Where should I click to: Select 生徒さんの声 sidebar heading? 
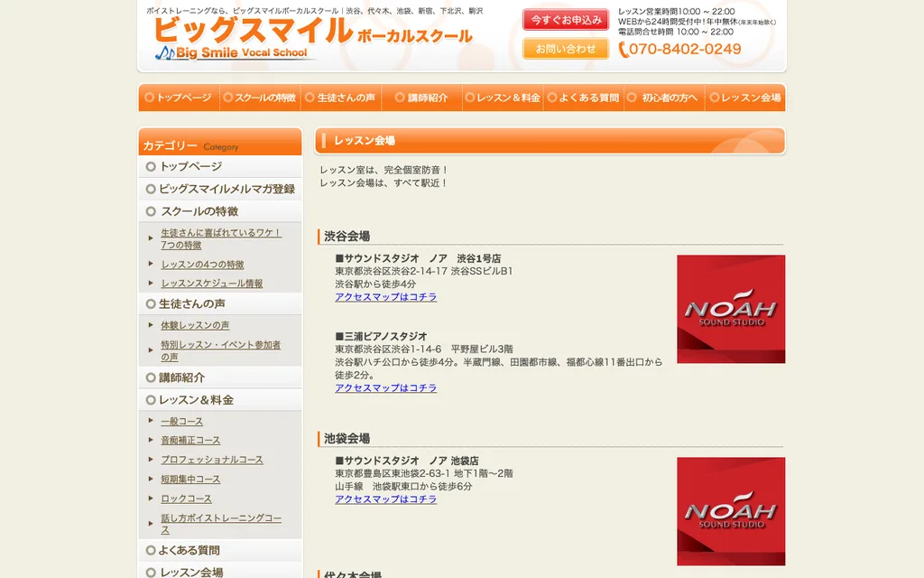pos(220,304)
